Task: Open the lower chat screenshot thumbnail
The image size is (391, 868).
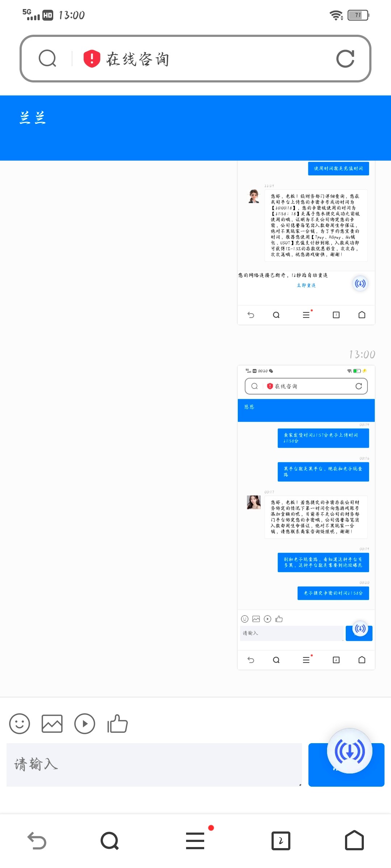Action: coord(306,518)
